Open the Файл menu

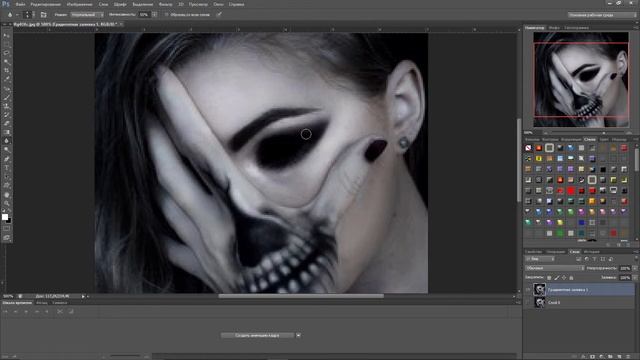pyautogui.click(x=20, y=4)
